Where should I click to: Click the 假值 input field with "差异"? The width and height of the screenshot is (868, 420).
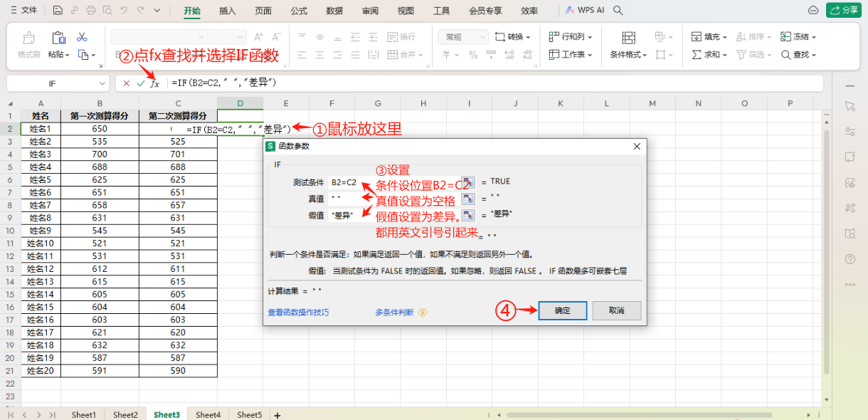394,215
